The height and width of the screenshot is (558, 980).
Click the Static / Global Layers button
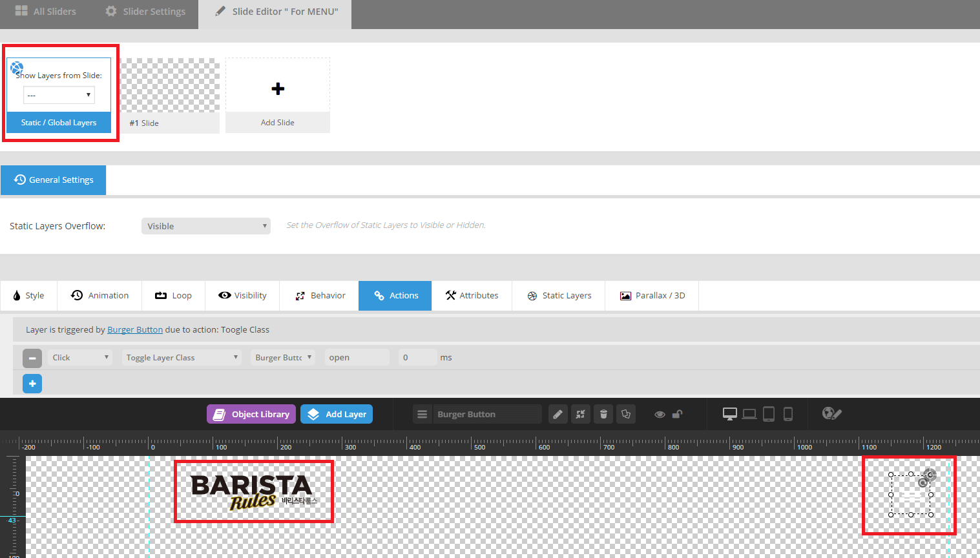[59, 123]
